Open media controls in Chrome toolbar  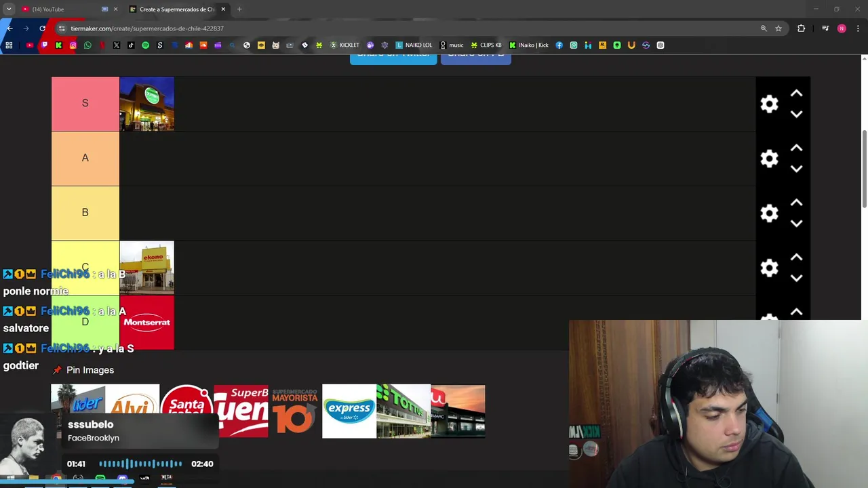825,28
